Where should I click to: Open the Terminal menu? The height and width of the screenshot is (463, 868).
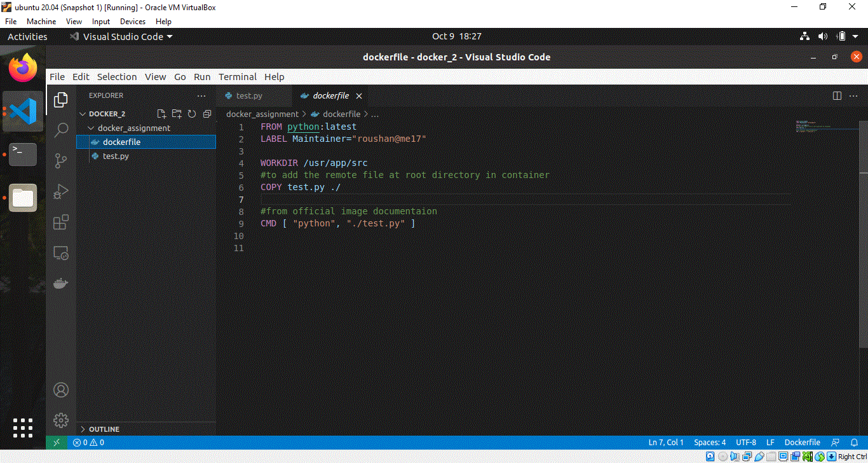coord(237,76)
